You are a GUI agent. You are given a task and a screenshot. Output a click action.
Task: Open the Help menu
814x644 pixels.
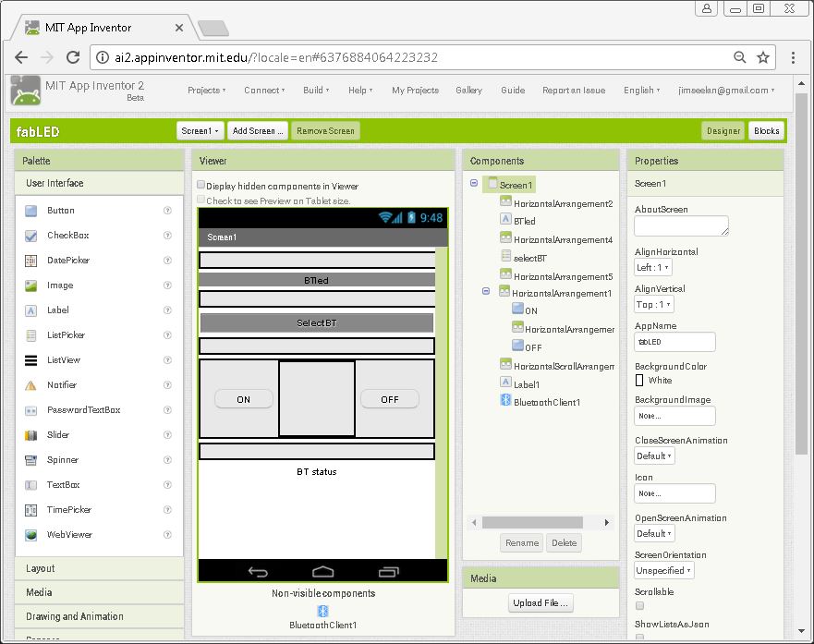coord(360,91)
